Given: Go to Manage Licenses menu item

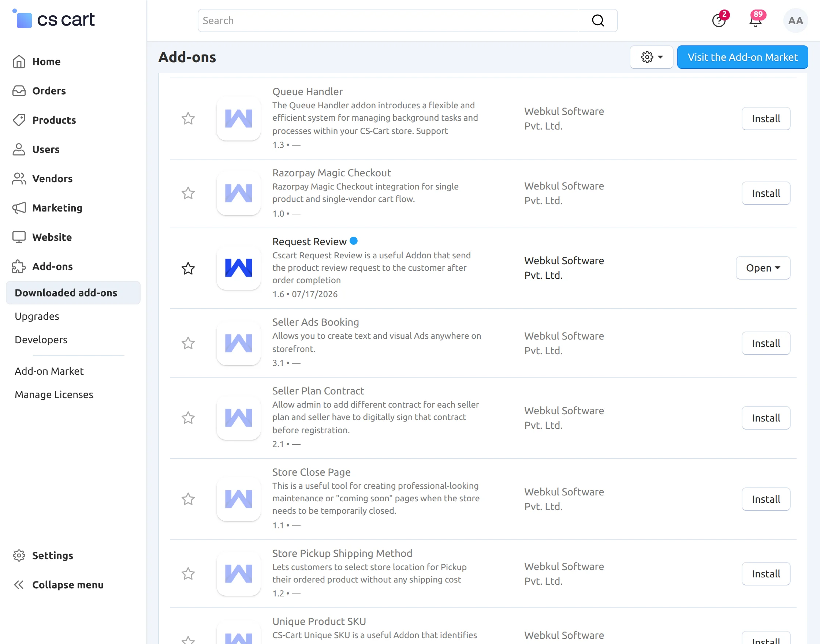Looking at the screenshot, I should 54,394.
